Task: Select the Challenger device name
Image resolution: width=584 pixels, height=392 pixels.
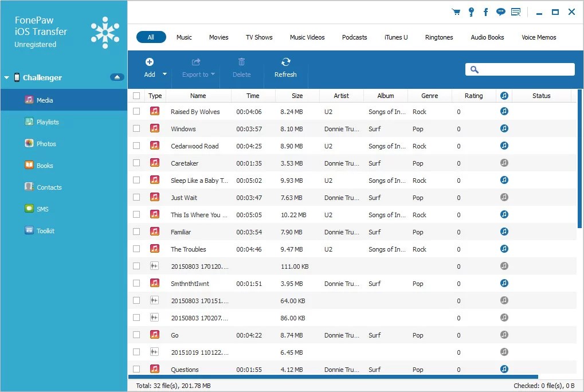Action: tap(42, 77)
